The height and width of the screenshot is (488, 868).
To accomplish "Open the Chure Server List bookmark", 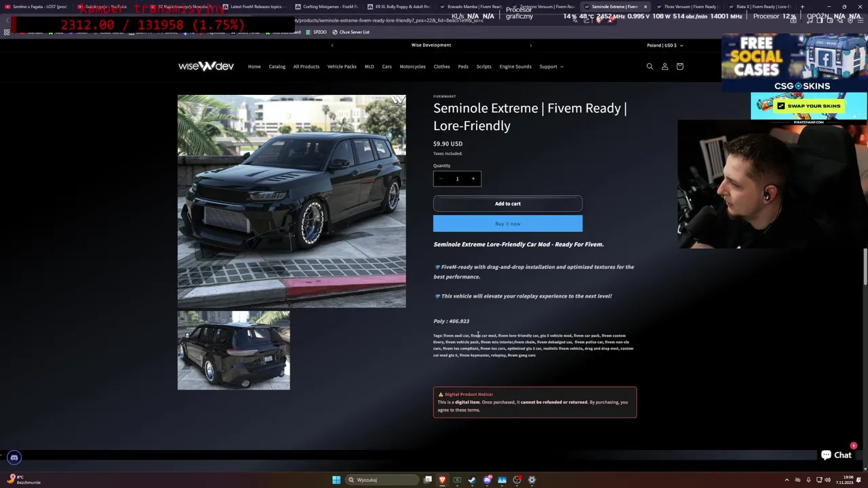I will 351,32.
